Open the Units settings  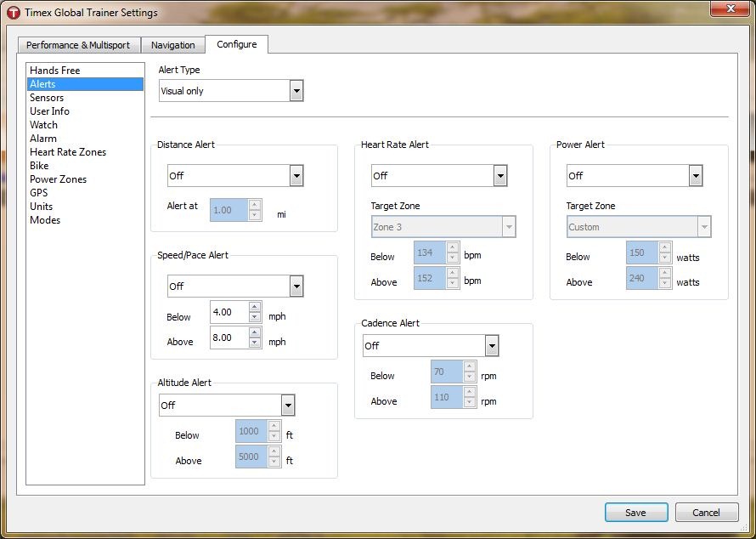point(85,206)
